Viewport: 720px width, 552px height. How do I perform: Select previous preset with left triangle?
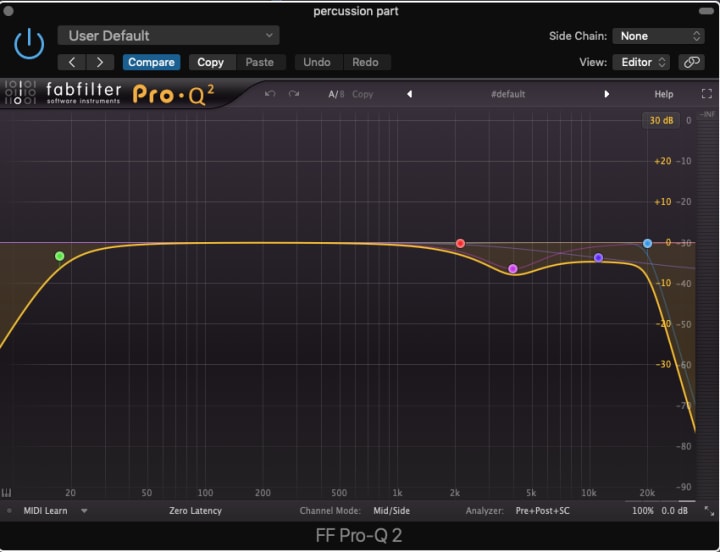tap(409, 94)
